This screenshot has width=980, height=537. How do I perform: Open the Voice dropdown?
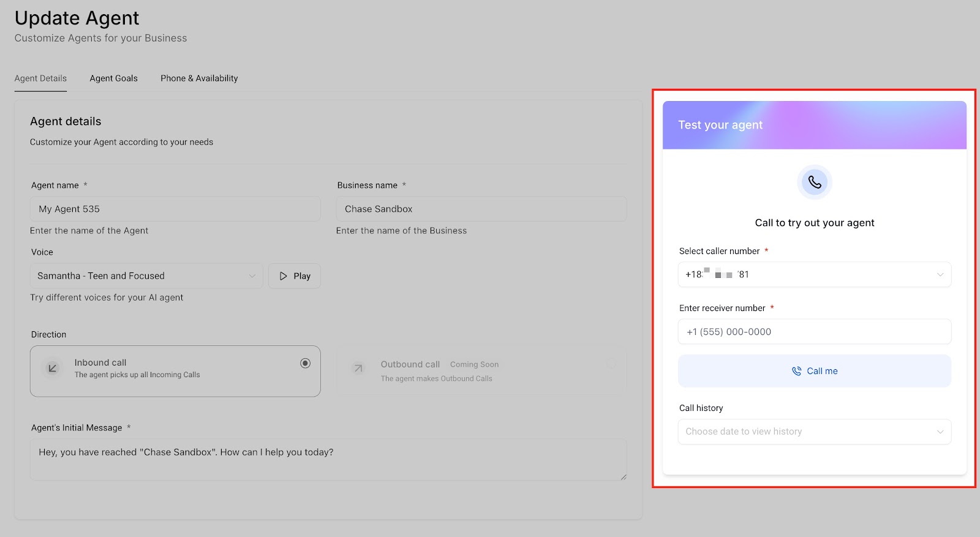click(146, 276)
